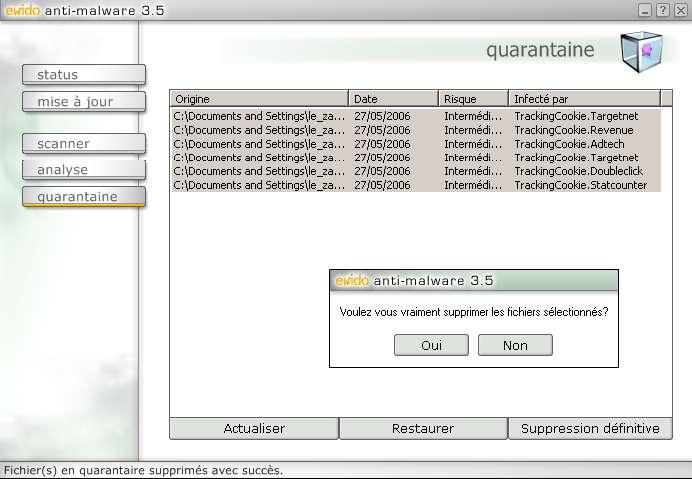Screen dimensions: 692x479
Task: Click the quarantaine page heading
Action: tap(540, 50)
